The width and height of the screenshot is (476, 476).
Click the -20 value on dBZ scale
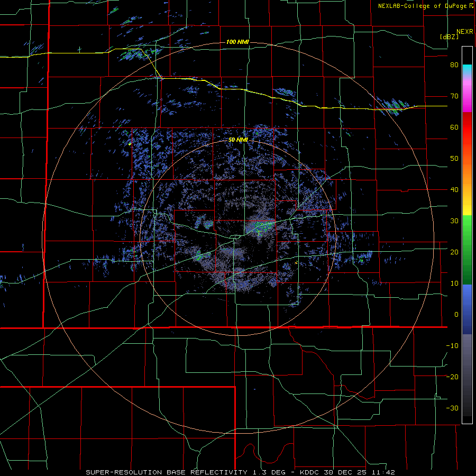pos(452,377)
